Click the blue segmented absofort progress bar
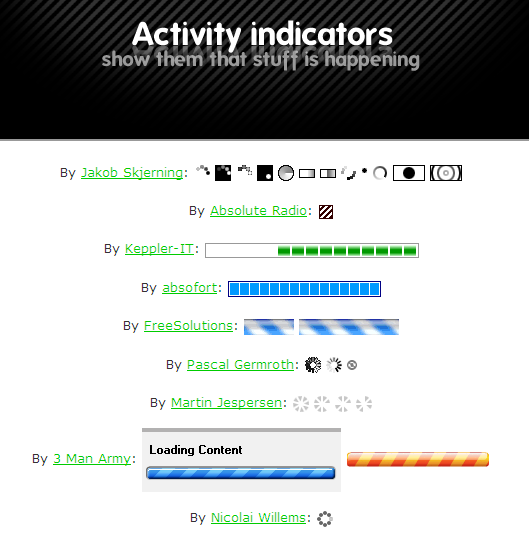Image resolution: width=529 pixels, height=540 pixels. click(304, 289)
